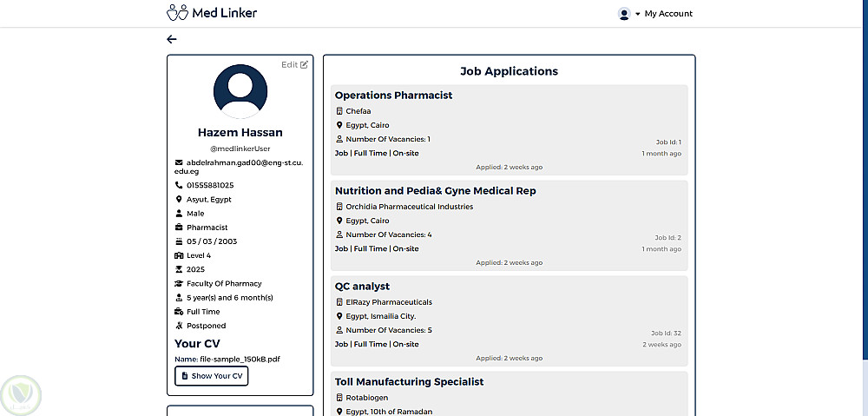Go back using the left arrow
868x416 pixels.
(172, 39)
